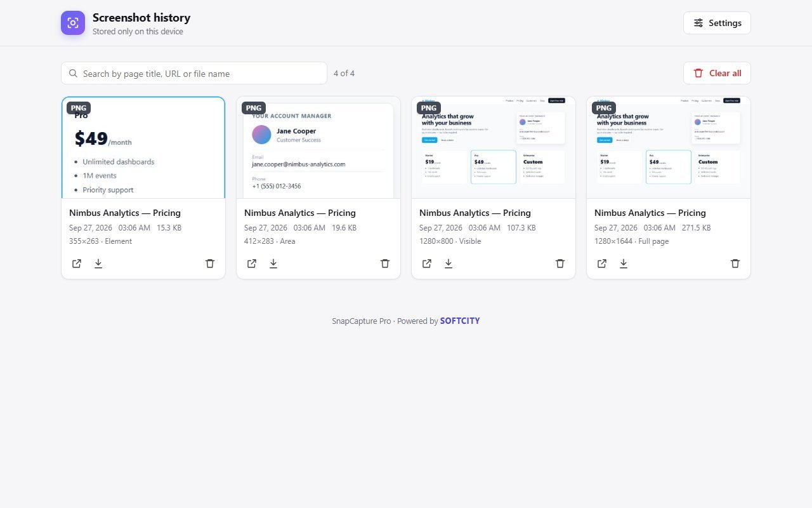Open the 1280×800 Visible screenshot thumbnail

tap(494, 147)
